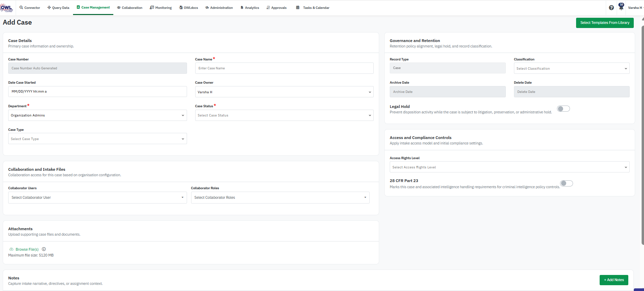Open the Varsha H user menu

(x=635, y=8)
